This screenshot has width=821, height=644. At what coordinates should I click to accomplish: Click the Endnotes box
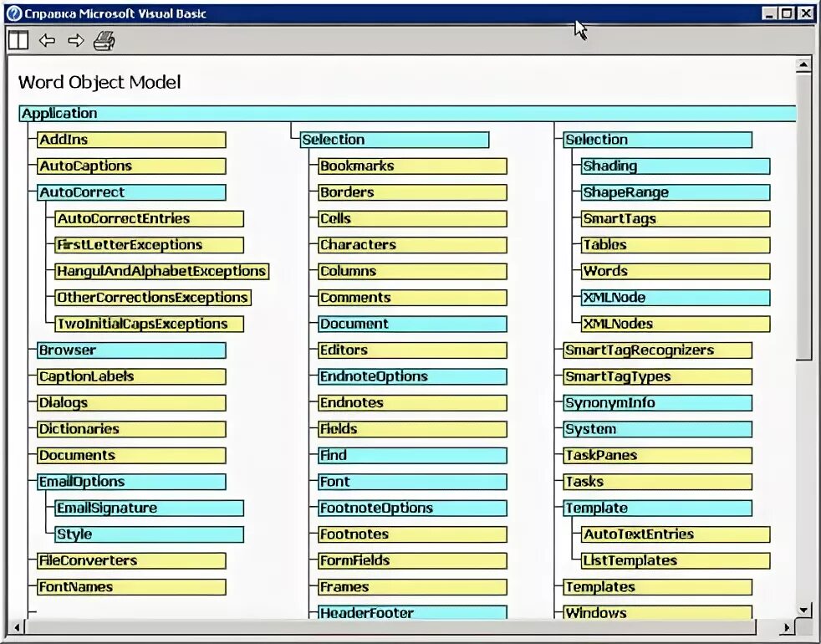(413, 402)
